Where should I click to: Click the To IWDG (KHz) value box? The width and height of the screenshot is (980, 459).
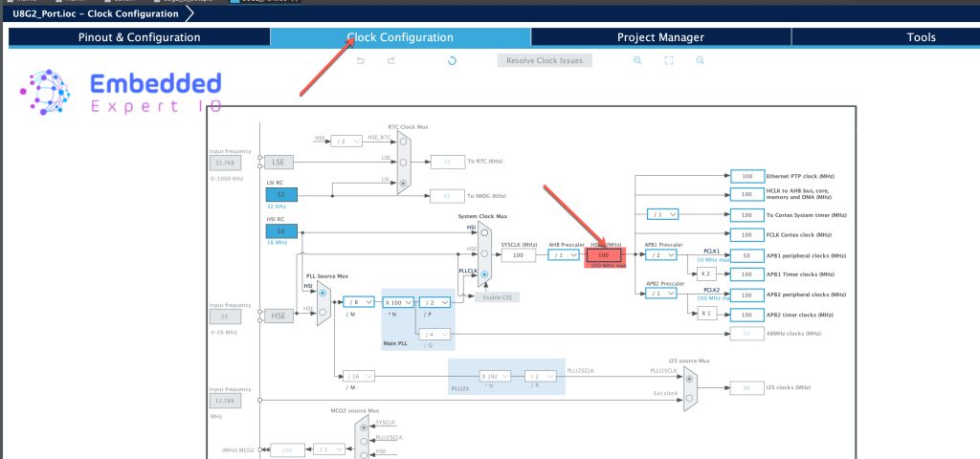tap(448, 195)
